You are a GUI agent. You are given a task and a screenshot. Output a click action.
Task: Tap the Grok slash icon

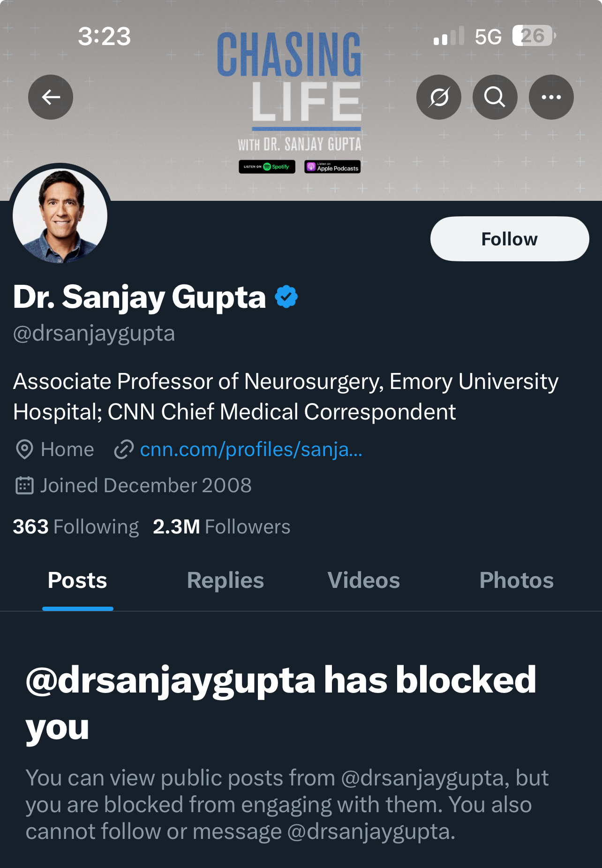pos(439,97)
